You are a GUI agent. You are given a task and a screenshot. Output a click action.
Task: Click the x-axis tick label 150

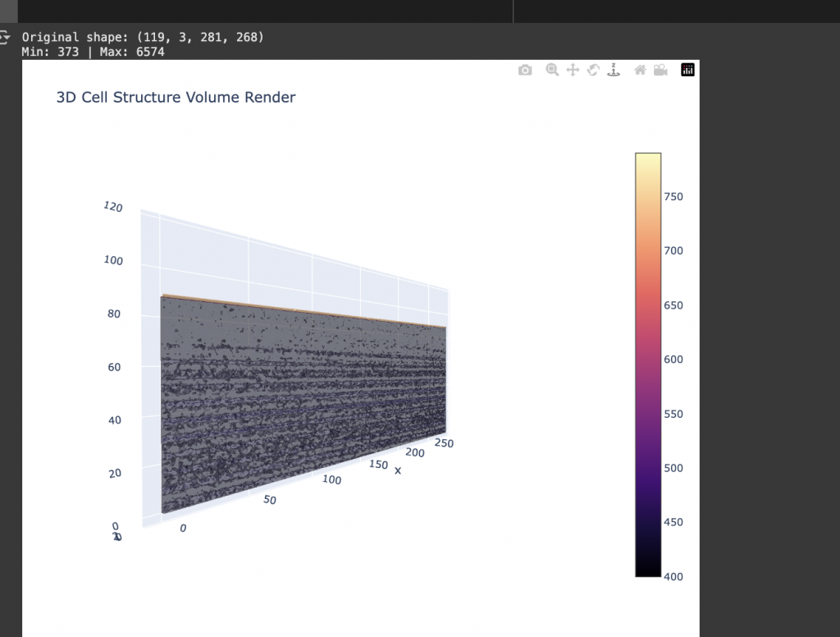(378, 465)
